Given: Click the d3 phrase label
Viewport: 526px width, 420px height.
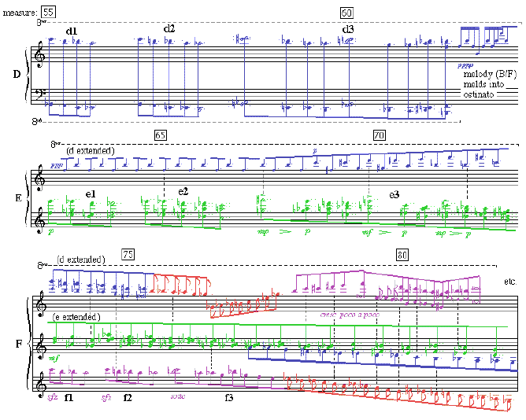Looking at the screenshot, I should click(x=348, y=30).
